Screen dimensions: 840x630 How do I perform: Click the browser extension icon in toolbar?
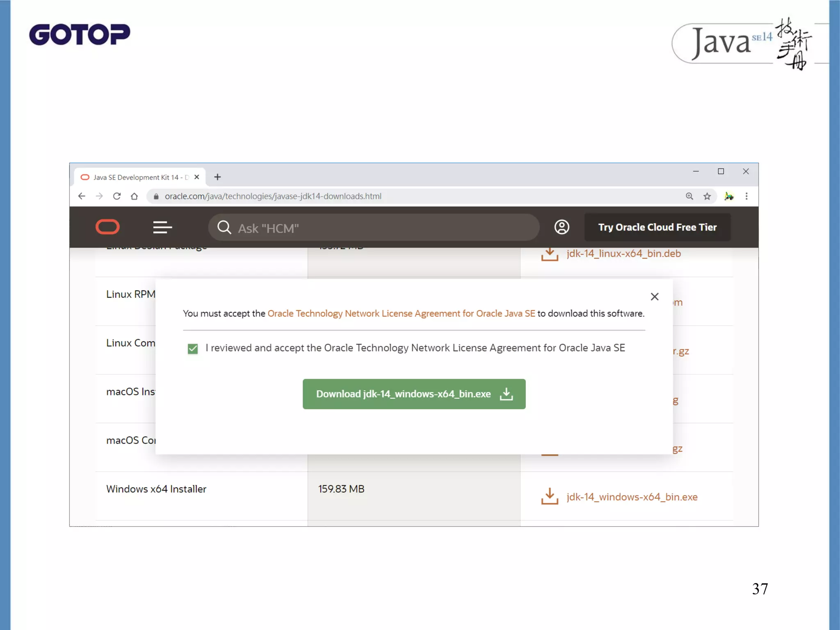coord(729,196)
